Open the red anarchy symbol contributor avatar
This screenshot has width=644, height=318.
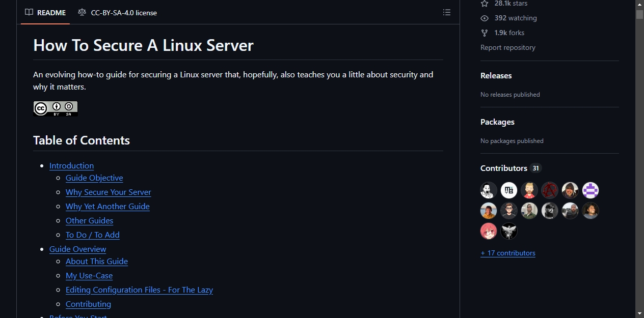click(550, 191)
